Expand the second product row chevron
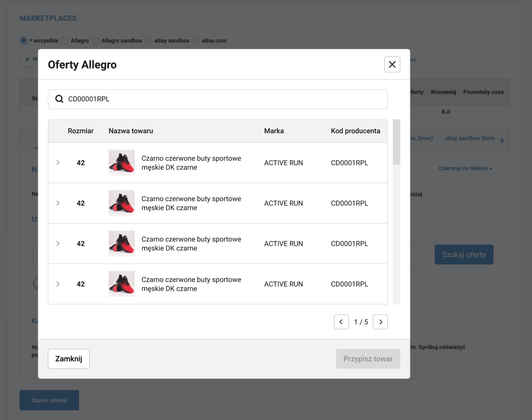This screenshot has width=532, height=420. coord(58,203)
